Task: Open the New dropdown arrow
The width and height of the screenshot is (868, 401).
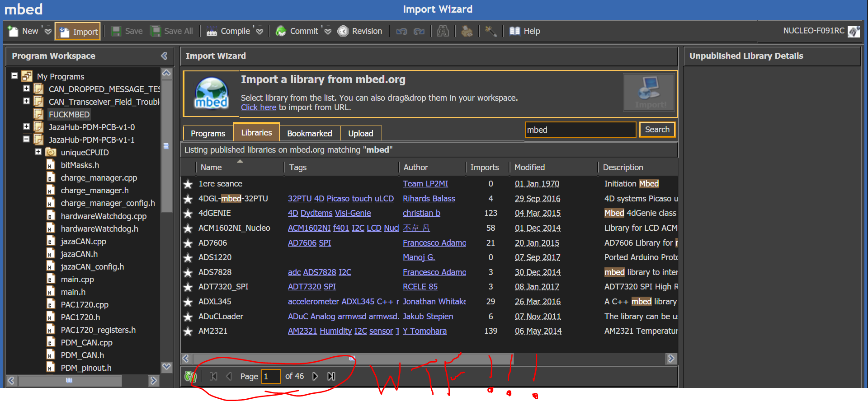Action: point(48,32)
